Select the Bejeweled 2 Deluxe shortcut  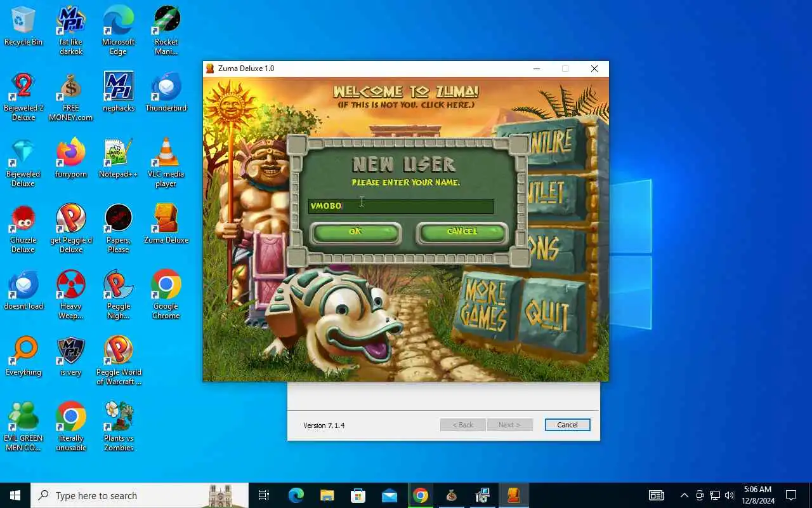[23, 97]
